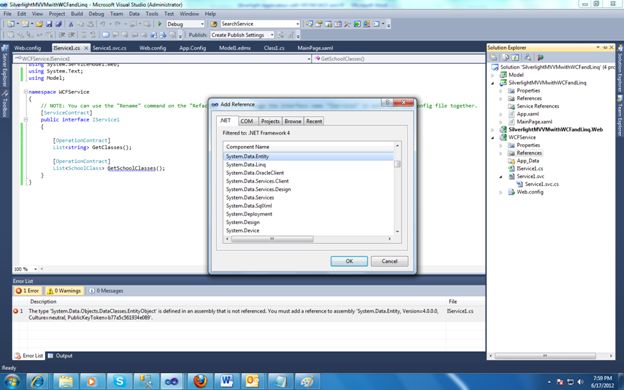Select System.Data.OracleClient in component list

coord(255,173)
